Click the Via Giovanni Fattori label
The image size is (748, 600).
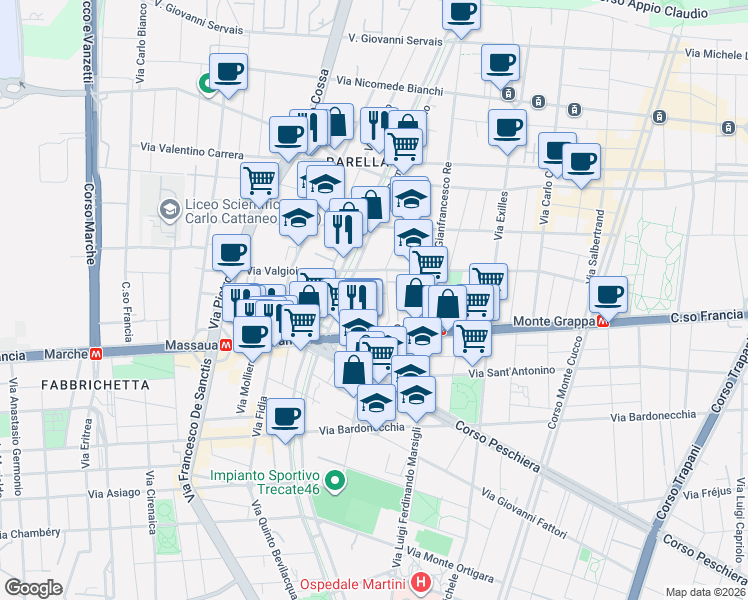point(524,513)
